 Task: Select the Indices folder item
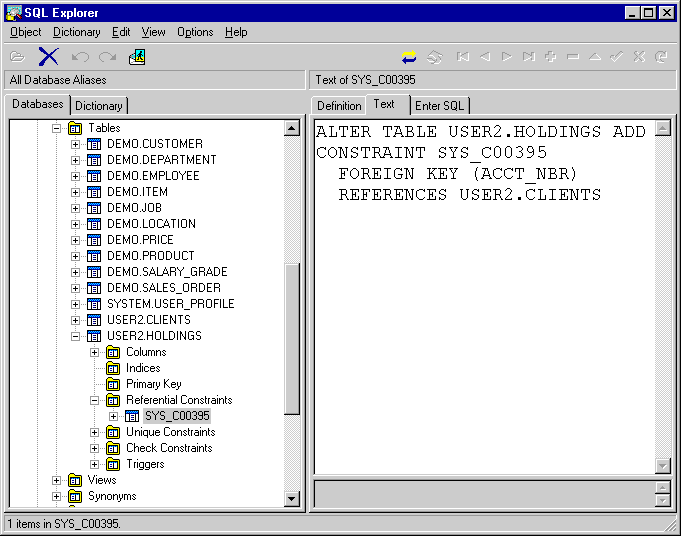(143, 368)
